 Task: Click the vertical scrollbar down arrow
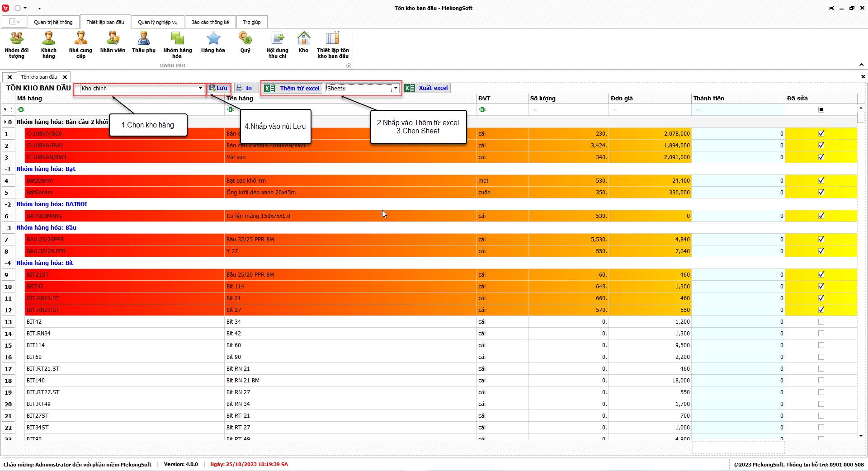pyautogui.click(x=861, y=436)
